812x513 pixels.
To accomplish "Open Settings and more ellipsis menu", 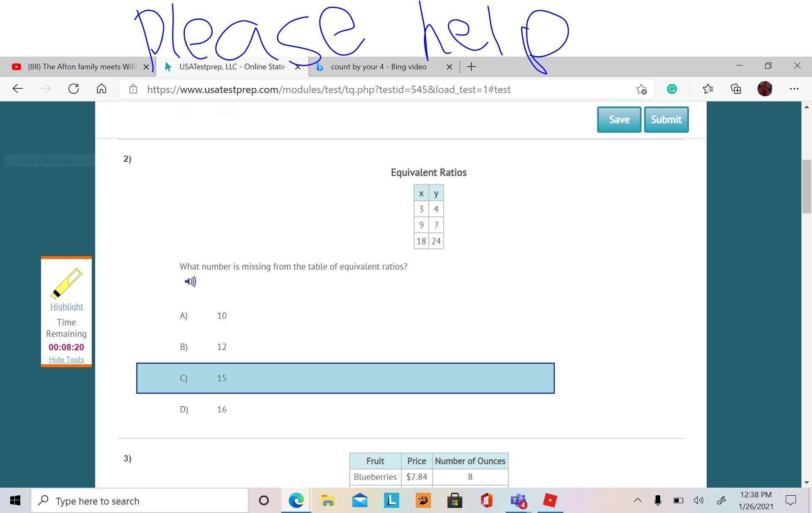I will (794, 89).
